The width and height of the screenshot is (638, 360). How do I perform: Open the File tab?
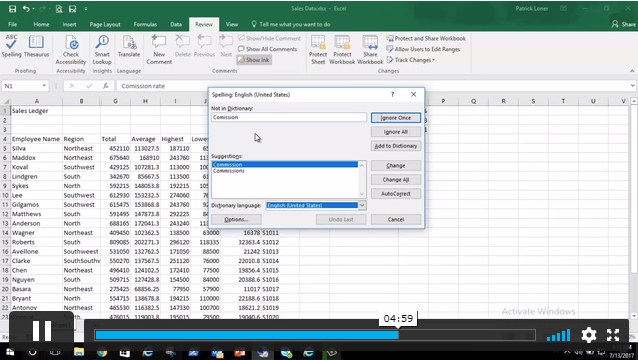click(13, 24)
